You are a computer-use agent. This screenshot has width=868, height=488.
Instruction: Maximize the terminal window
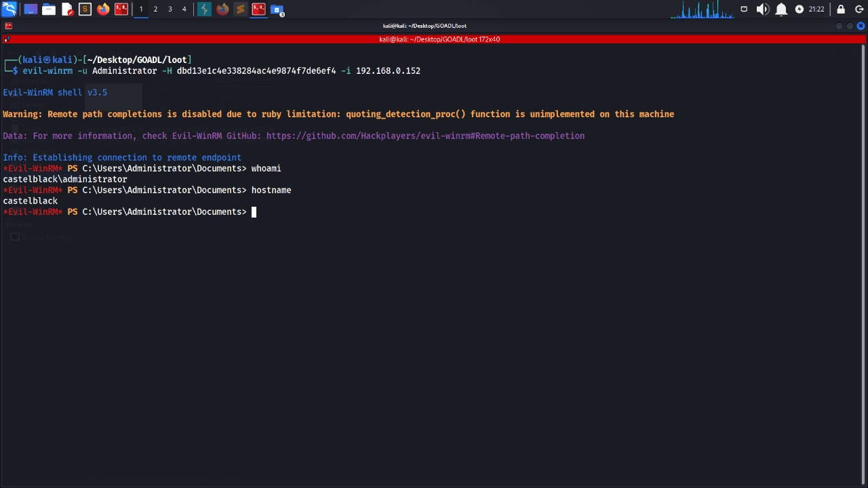click(x=850, y=26)
